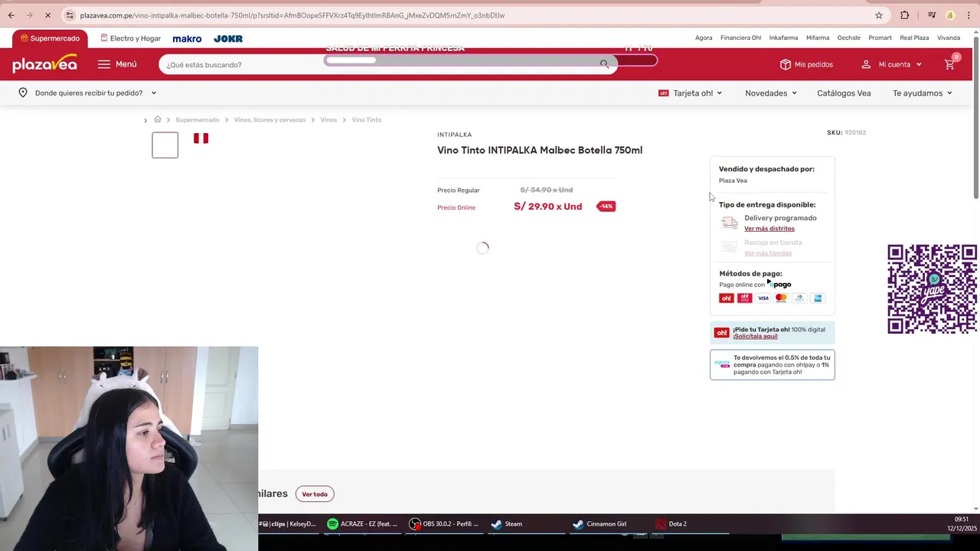Click the Plaza Vea logo

coord(44,64)
